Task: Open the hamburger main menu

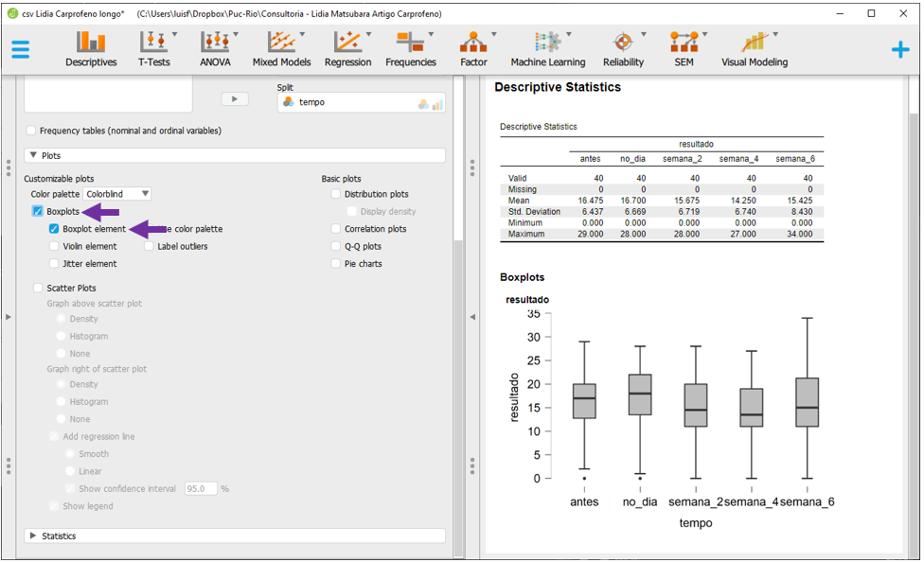Action: point(21,50)
